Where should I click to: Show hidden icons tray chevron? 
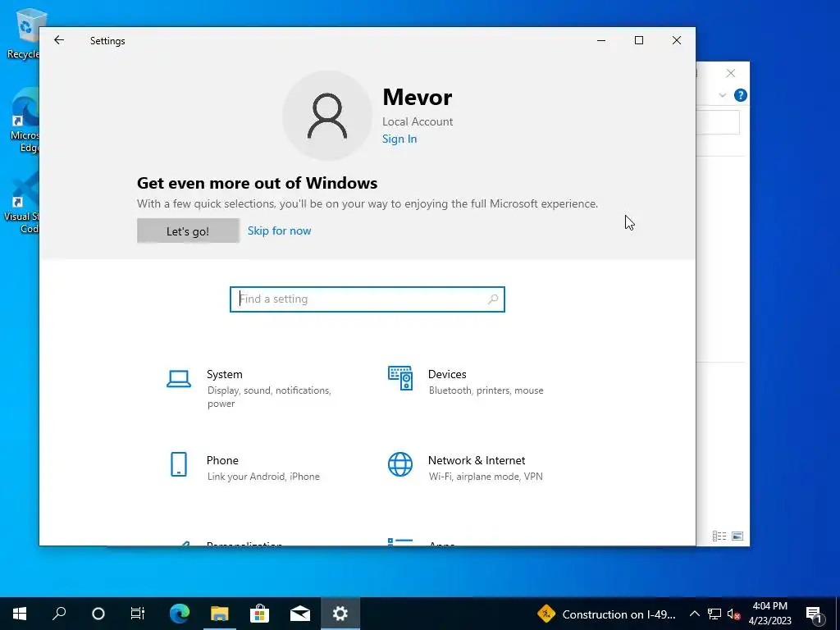click(x=694, y=614)
